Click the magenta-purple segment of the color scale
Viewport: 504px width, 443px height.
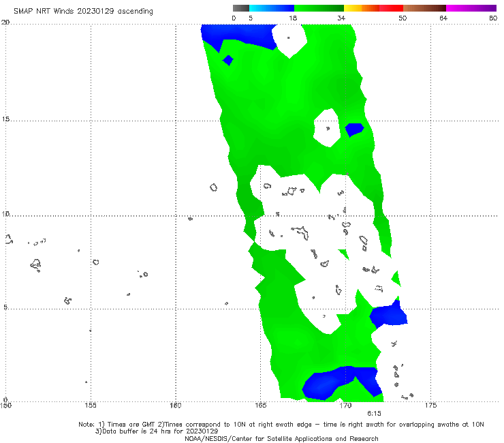(x=471, y=8)
